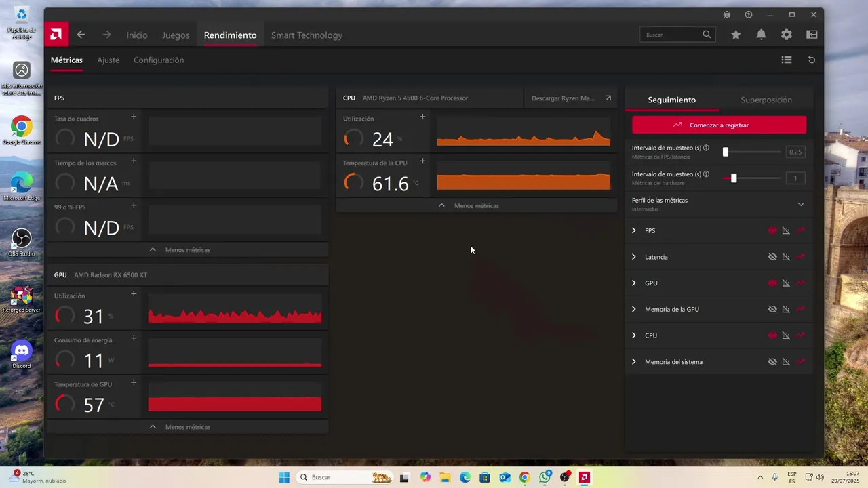Click Descargar Ryzen Master link
The width and height of the screenshot is (868, 488).
tap(571, 98)
